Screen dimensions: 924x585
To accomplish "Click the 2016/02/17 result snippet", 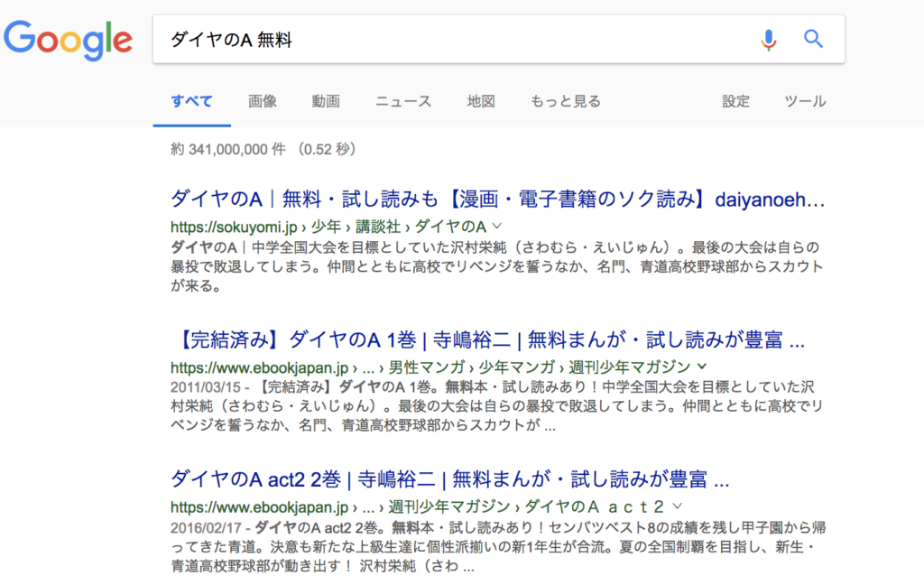I will 498,547.
